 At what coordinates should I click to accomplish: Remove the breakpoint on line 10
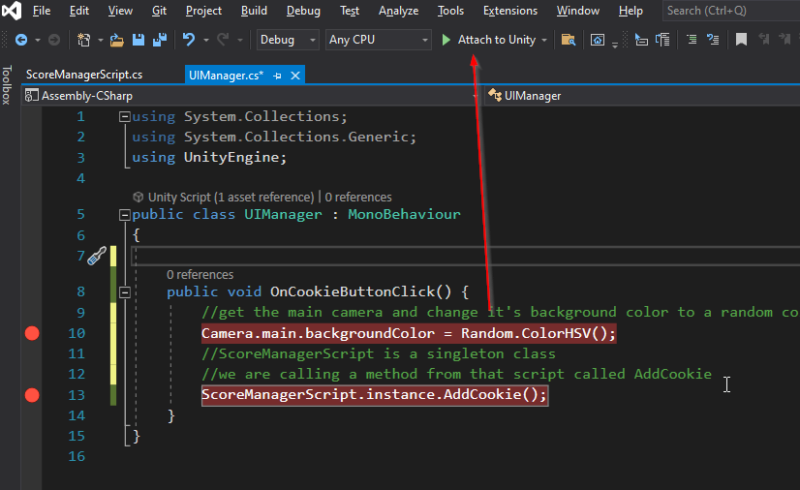pos(32,333)
